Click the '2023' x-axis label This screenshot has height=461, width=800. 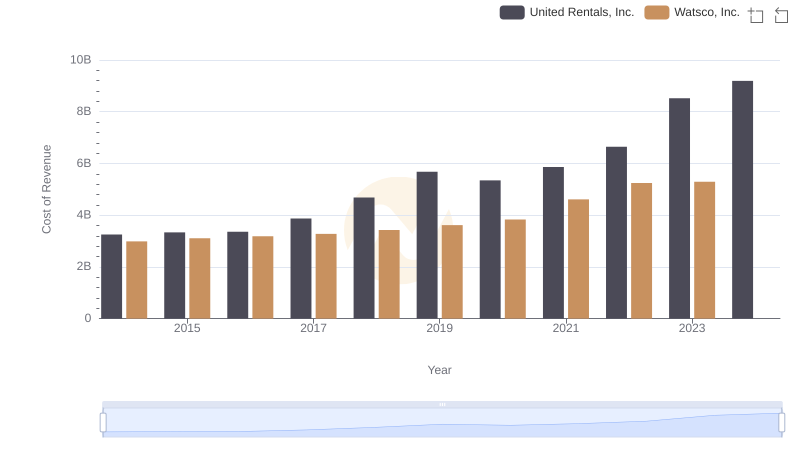pyautogui.click(x=692, y=328)
